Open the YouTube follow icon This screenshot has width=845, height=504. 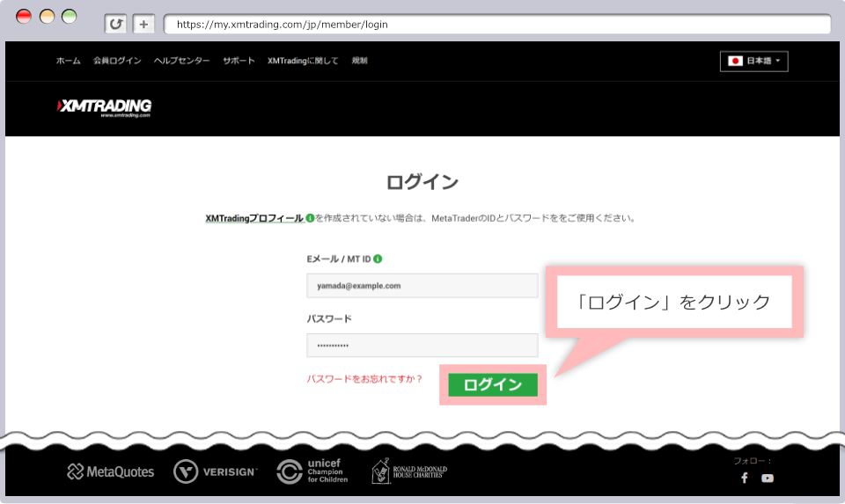click(x=768, y=478)
